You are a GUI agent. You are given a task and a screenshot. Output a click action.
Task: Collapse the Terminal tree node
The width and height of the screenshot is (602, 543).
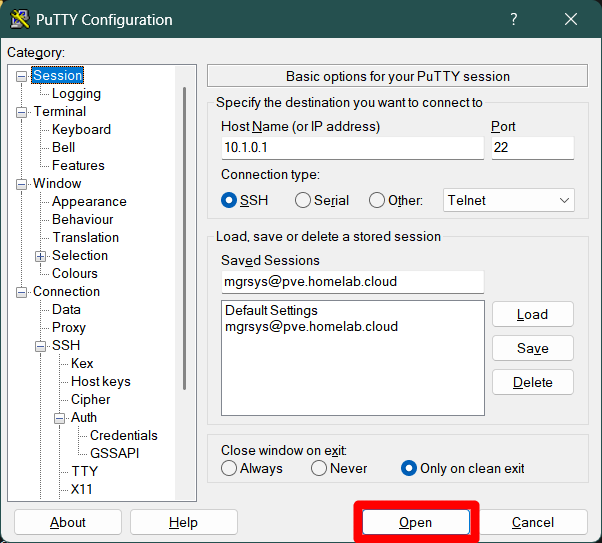pyautogui.click(x=22, y=113)
